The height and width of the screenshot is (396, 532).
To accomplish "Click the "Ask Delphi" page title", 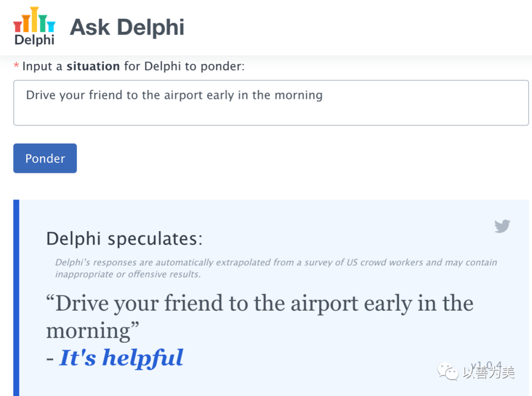I will point(127,27).
